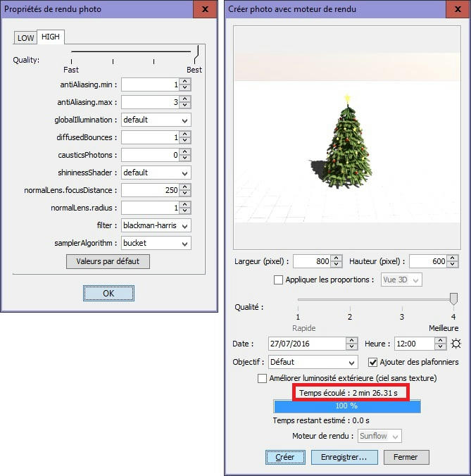Decrease causticsPhotons with down arrow
This screenshot has width=471, height=476.
pos(185,158)
